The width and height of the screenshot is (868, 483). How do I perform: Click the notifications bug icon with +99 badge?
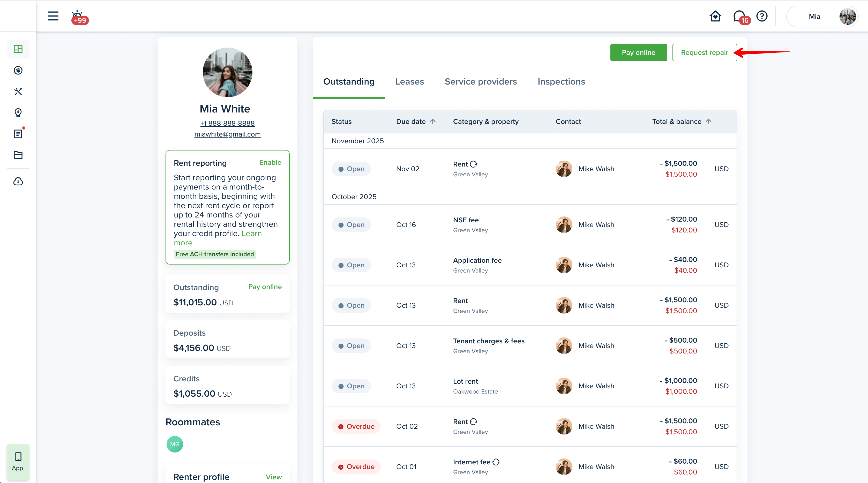point(78,17)
